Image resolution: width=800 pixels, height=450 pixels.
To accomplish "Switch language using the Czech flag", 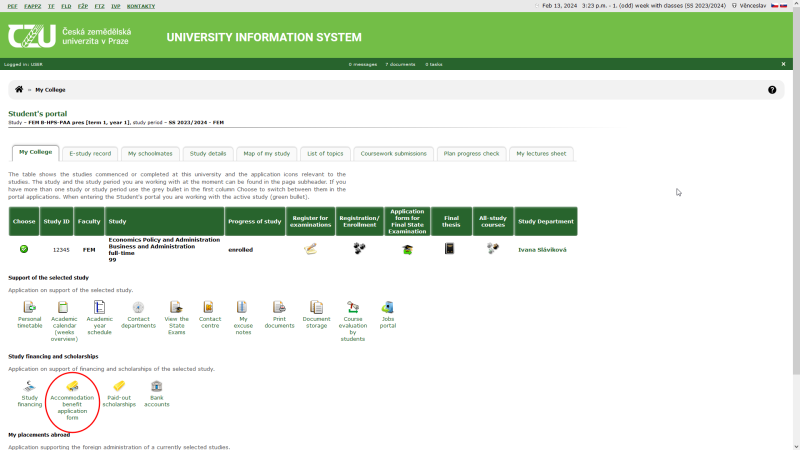I will 774,6.
